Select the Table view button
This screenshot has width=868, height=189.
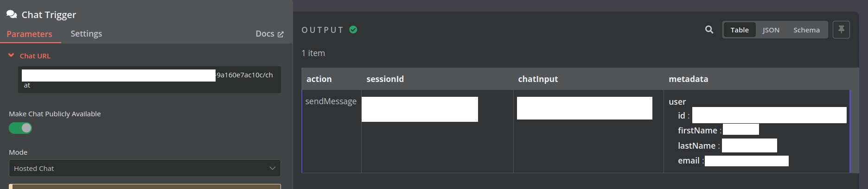[740, 30]
